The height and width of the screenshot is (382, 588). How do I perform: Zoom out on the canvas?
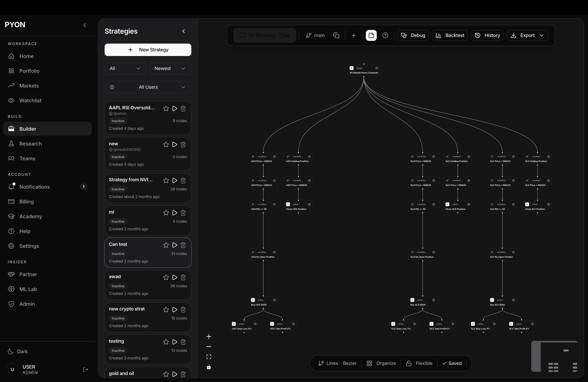[209, 347]
